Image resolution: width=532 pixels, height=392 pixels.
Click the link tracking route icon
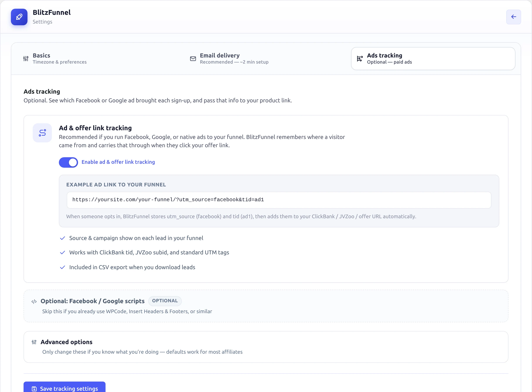(42, 133)
